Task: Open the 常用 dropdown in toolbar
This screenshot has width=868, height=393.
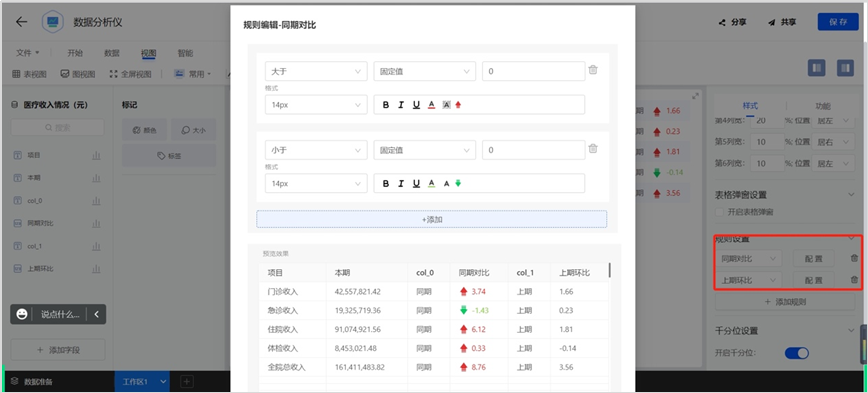Action: [x=193, y=74]
